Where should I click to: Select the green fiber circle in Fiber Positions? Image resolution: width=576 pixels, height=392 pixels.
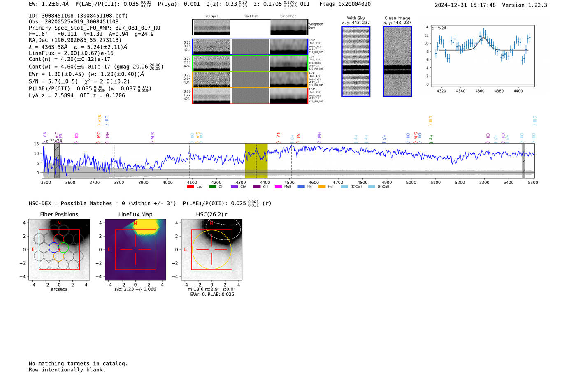pyautogui.click(x=63, y=247)
